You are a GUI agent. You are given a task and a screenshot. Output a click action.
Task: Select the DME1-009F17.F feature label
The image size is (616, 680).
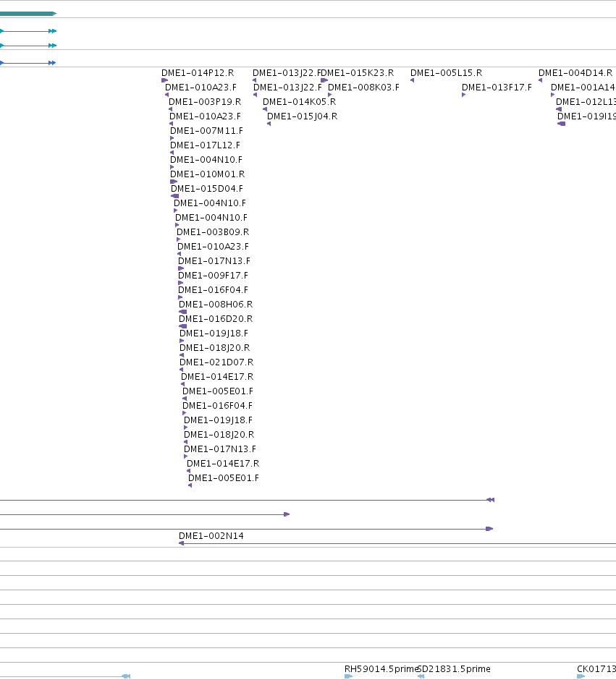click(x=213, y=276)
